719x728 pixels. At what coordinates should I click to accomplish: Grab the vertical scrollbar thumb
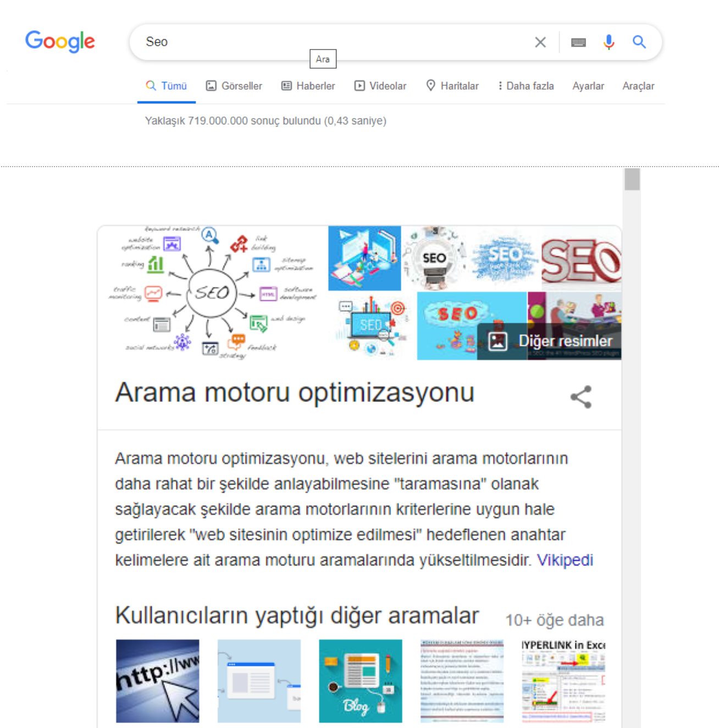632,179
